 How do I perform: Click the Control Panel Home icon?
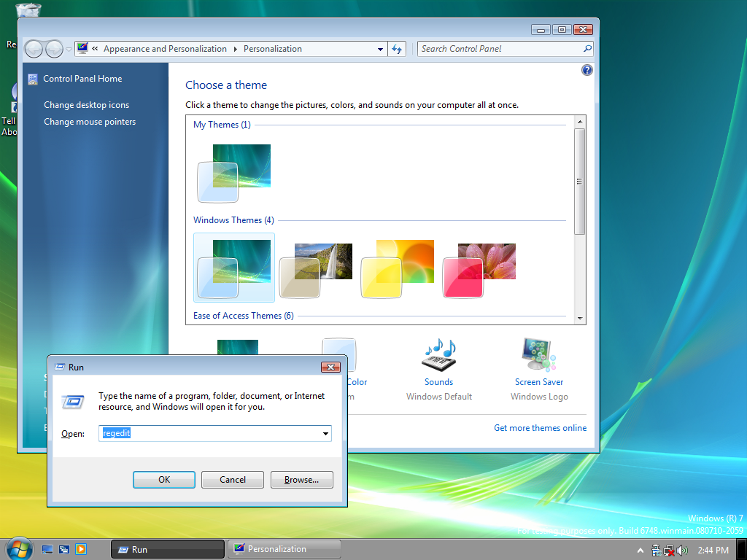(x=32, y=79)
